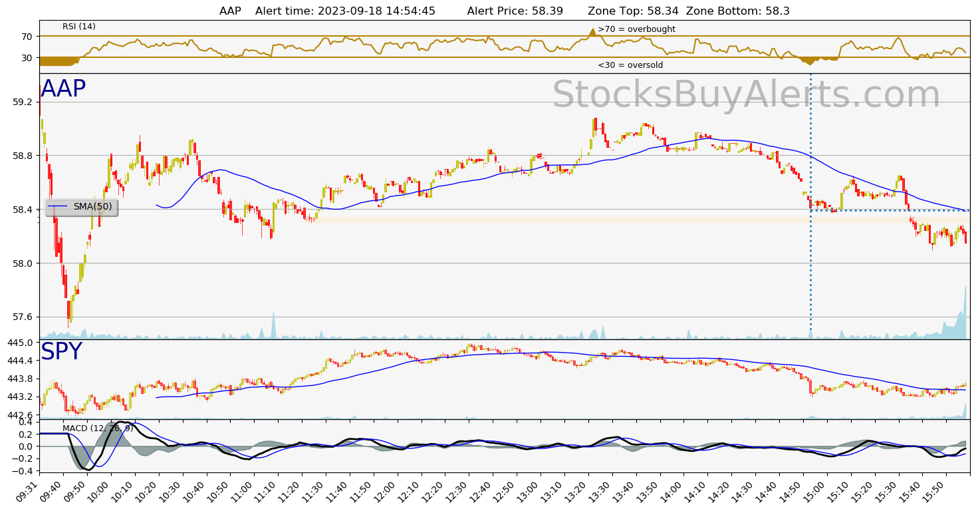Click the vertical dotted alert time line
980x511 pixels.
[810, 206]
